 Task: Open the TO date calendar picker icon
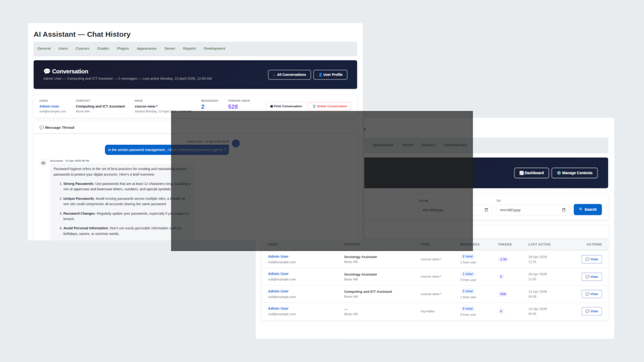563,210
